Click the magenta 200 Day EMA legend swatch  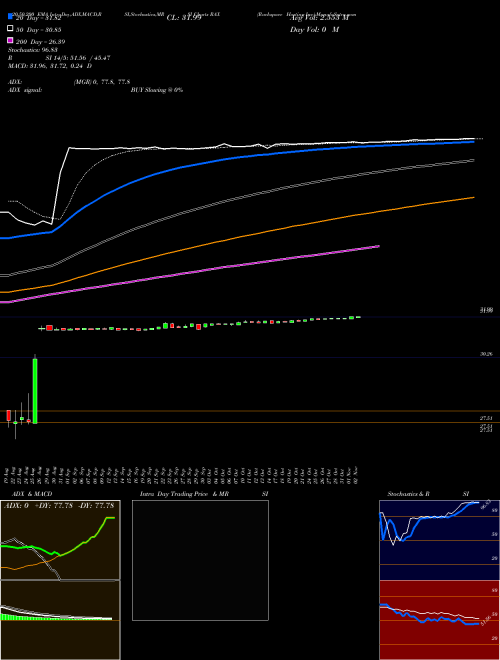click(x=10, y=40)
